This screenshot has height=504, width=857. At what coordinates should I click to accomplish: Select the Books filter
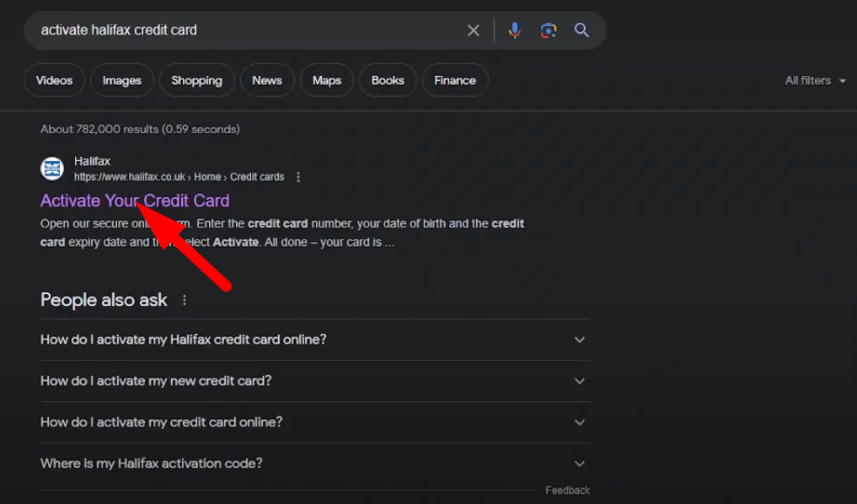[x=388, y=80]
